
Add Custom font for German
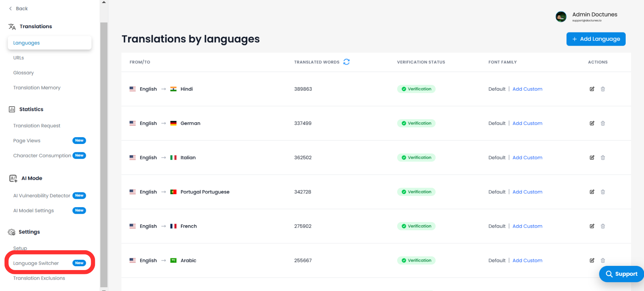[x=527, y=123]
